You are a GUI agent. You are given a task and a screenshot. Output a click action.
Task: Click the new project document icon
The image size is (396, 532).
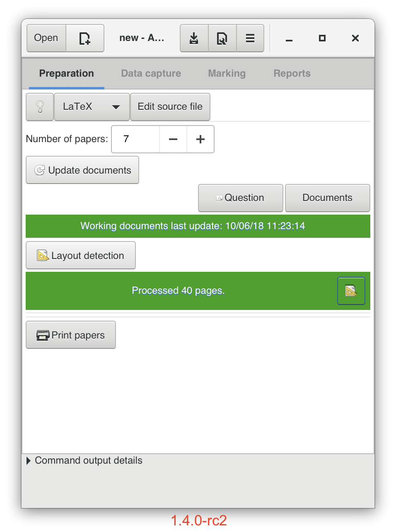point(85,38)
